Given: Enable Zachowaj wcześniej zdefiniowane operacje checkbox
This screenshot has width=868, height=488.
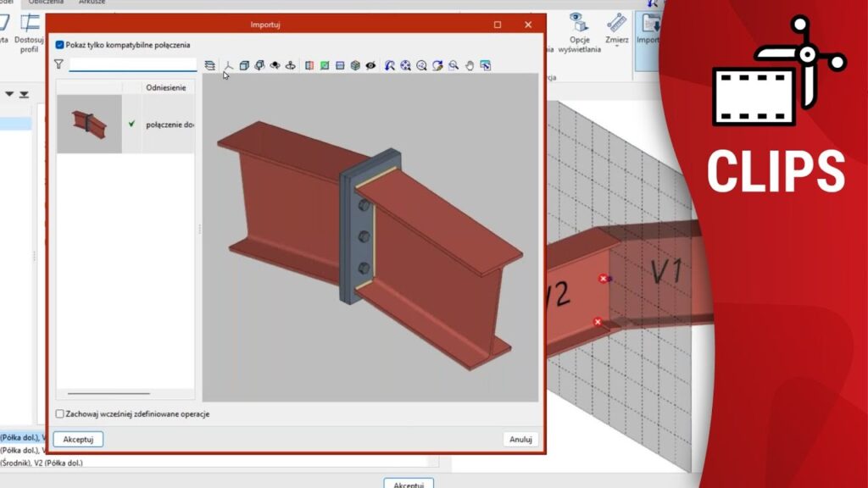Looking at the screenshot, I should tap(60, 414).
